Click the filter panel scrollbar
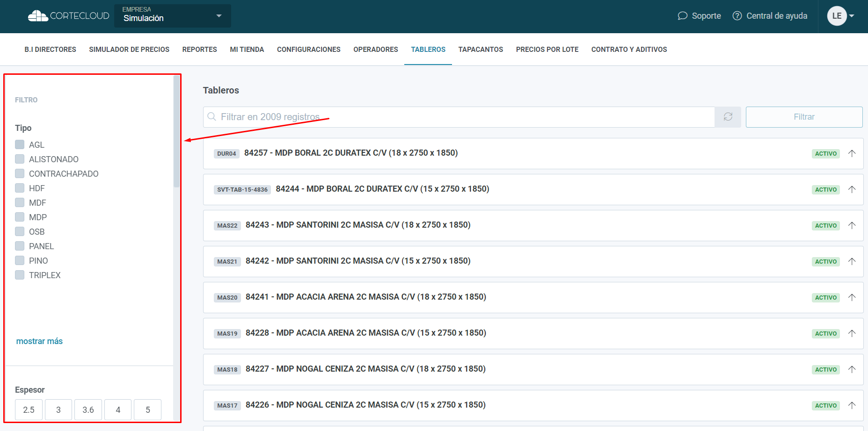This screenshot has height=431, width=868. [x=176, y=131]
